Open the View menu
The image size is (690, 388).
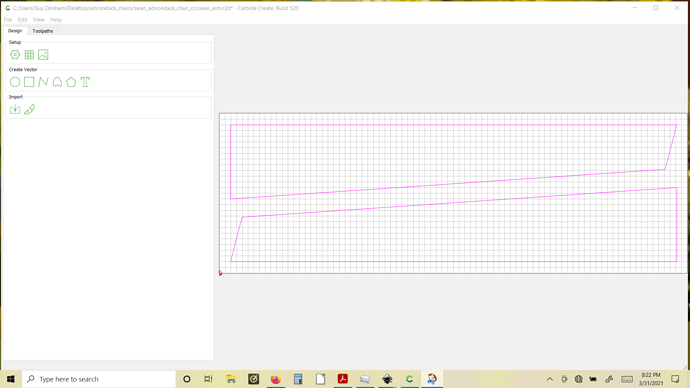pyautogui.click(x=39, y=20)
